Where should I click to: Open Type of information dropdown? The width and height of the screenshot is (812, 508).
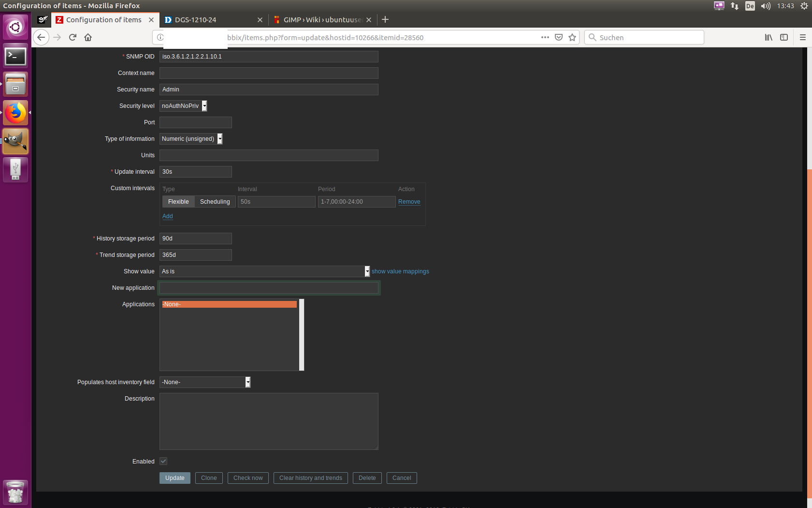point(191,139)
